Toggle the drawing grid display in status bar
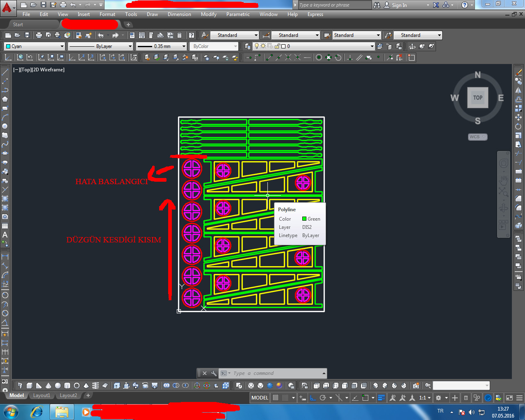 click(x=276, y=398)
